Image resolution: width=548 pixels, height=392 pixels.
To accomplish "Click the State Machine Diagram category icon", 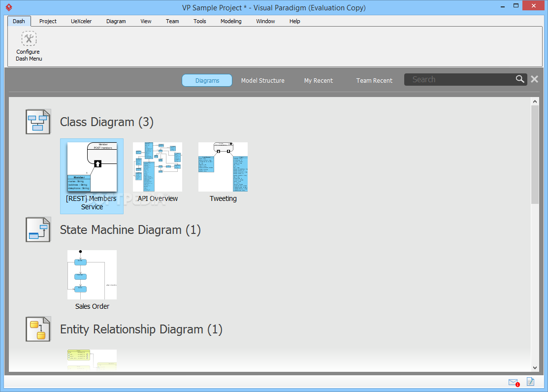I will tap(38, 230).
